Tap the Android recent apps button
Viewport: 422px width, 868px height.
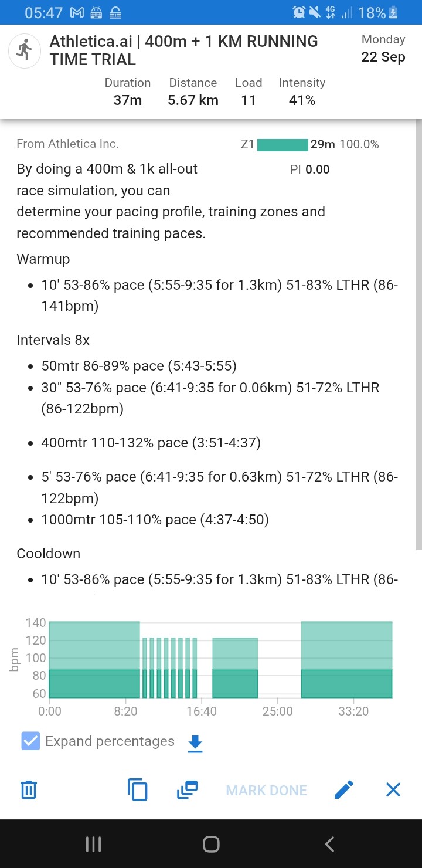click(93, 844)
